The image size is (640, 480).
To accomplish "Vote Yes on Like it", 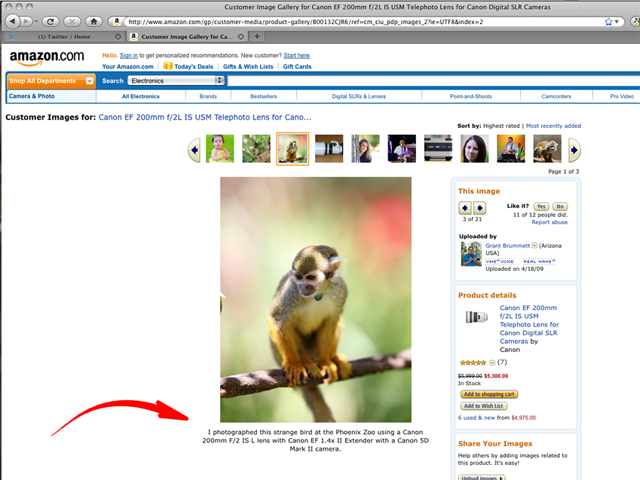I will (541, 207).
